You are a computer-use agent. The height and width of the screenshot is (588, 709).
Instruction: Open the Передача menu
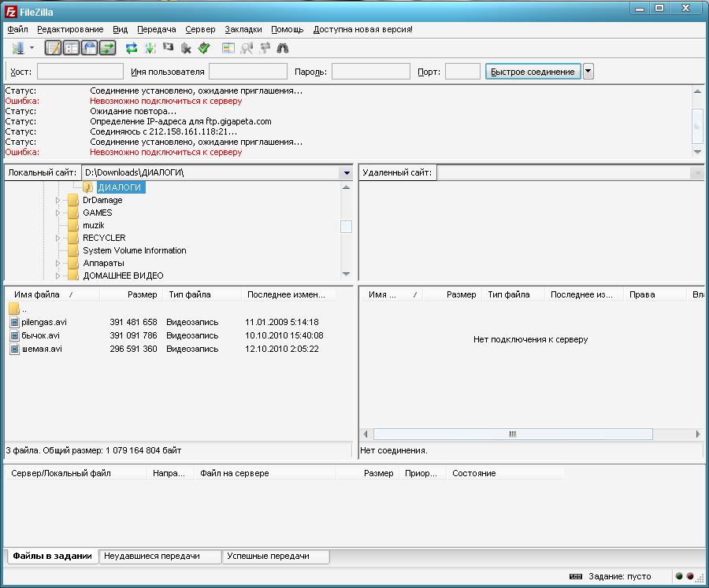coord(157,29)
